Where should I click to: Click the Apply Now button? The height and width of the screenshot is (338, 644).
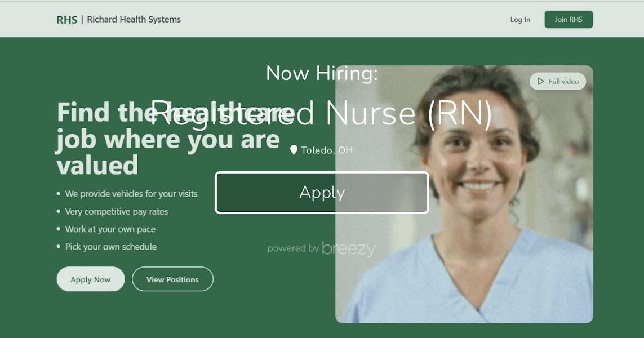point(90,279)
